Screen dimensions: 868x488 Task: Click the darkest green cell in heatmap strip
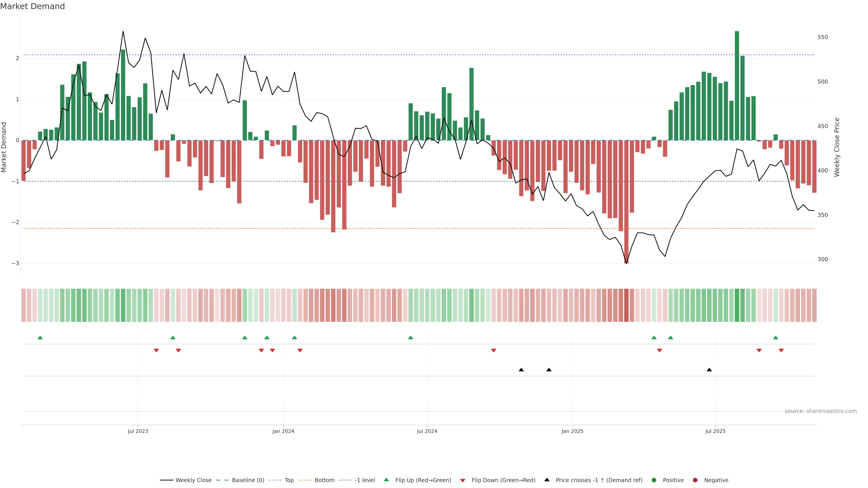(737, 305)
